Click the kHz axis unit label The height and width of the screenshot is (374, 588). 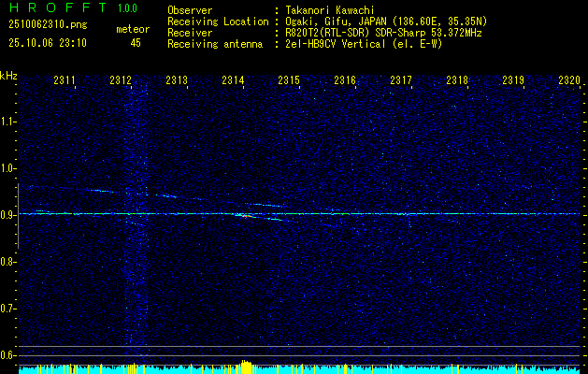tap(8, 76)
